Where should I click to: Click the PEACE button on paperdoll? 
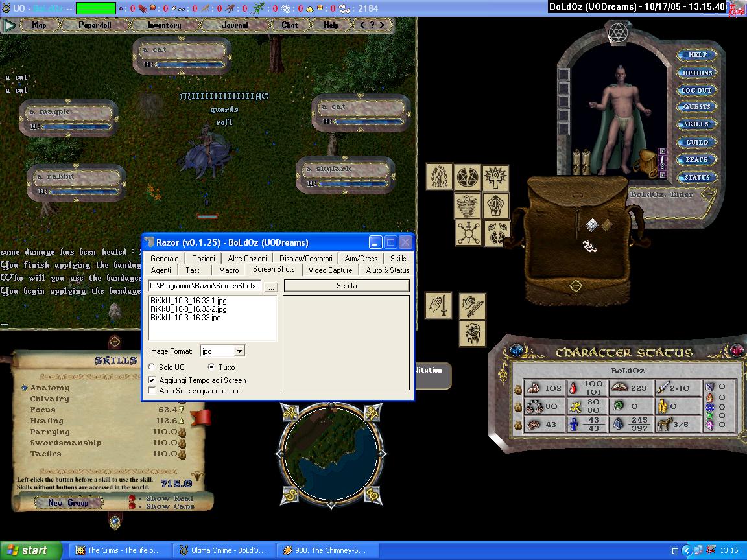(x=696, y=159)
